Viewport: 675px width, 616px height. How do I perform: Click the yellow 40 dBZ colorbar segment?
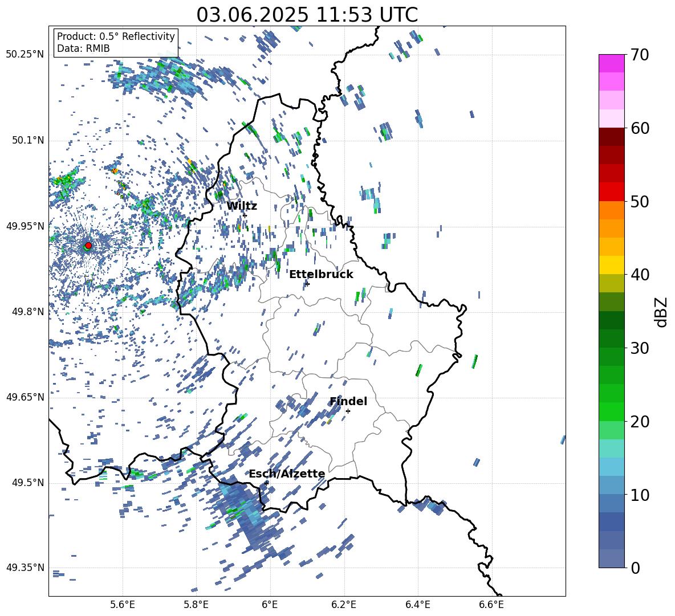[611, 265]
